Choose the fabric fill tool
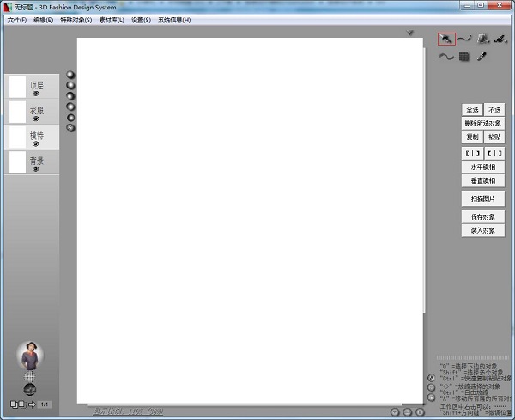Screen dimensions: 515x420 tap(483, 39)
